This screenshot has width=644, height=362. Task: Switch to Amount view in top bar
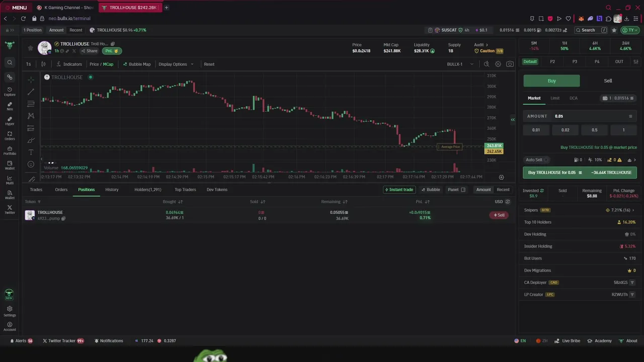click(56, 30)
